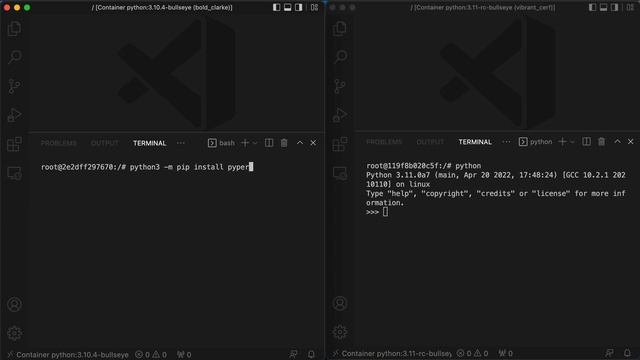This screenshot has width=640, height=360.
Task: Focus the bash terminal command line
Action: point(147,167)
